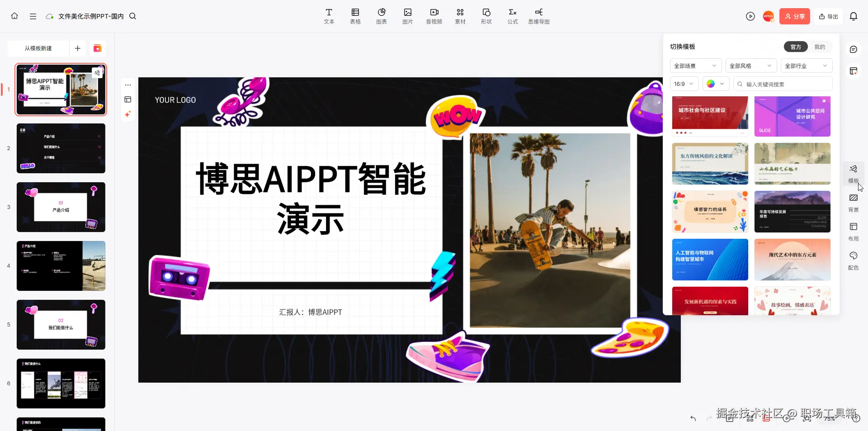Click the file name 文件美化示例PPT-国内

(x=91, y=16)
